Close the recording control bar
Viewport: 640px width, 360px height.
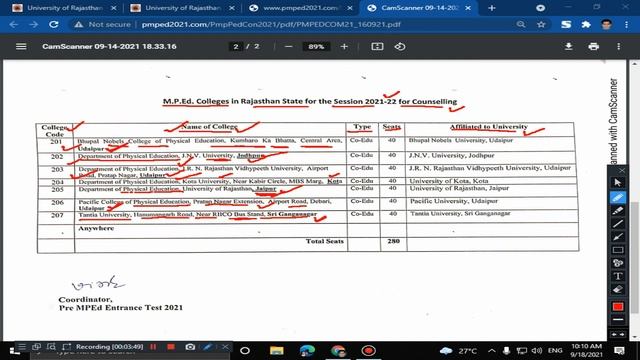pyautogui.click(x=225, y=347)
